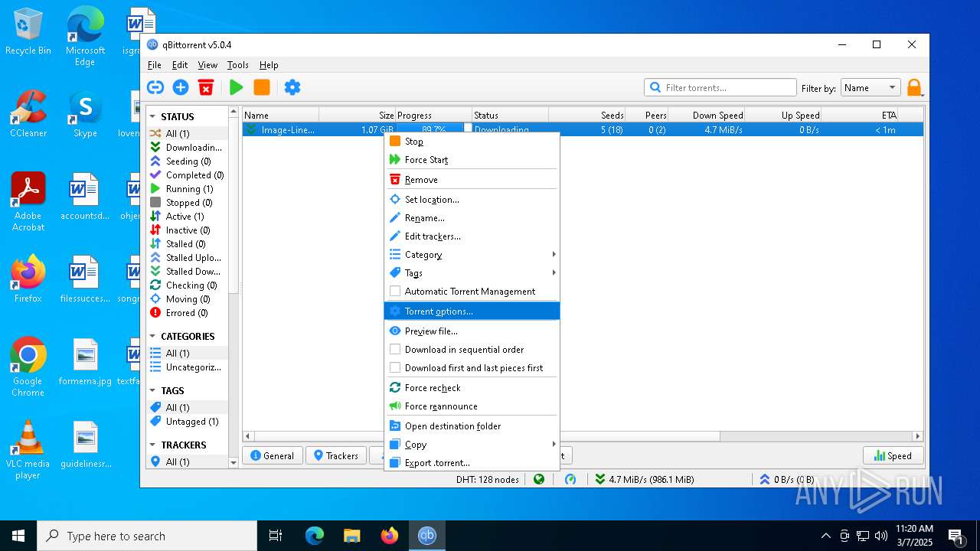This screenshot has height=551, width=980.
Task: Open the Filter by Name dropdown
Action: click(871, 87)
